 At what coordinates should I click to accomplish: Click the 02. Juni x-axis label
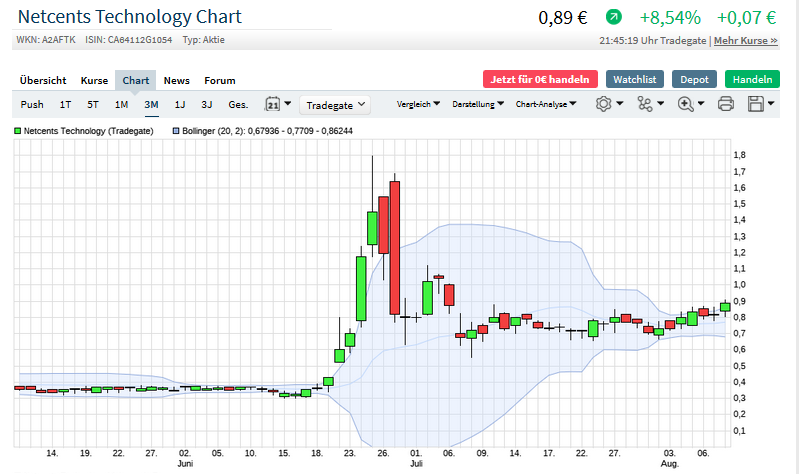click(185, 458)
